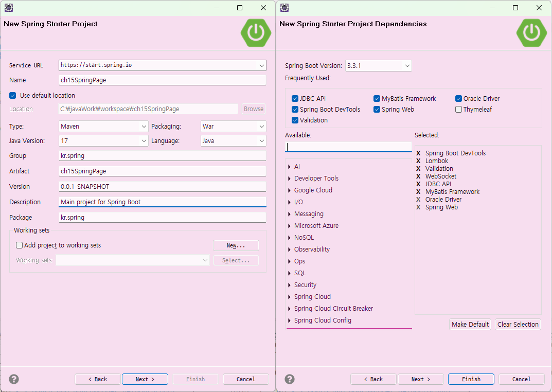Image resolution: width=552 pixels, height=392 pixels.
Task: Click Finish in Dependencies dialog
Action: (471, 379)
